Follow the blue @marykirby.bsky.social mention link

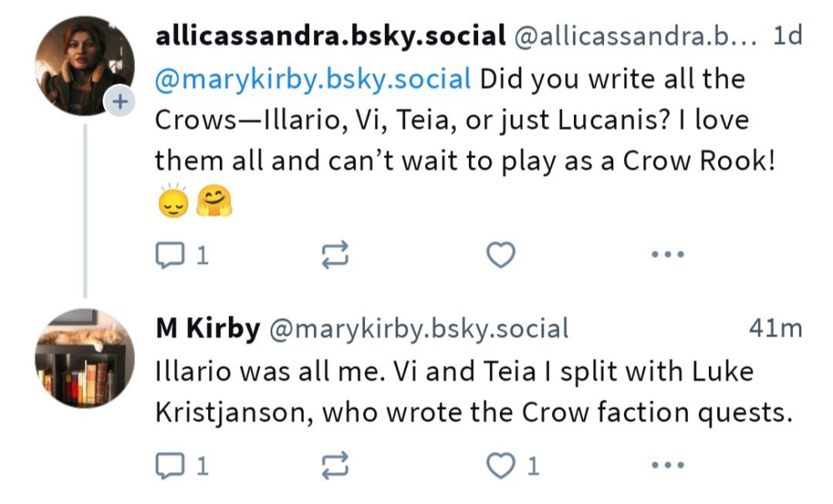point(313,79)
